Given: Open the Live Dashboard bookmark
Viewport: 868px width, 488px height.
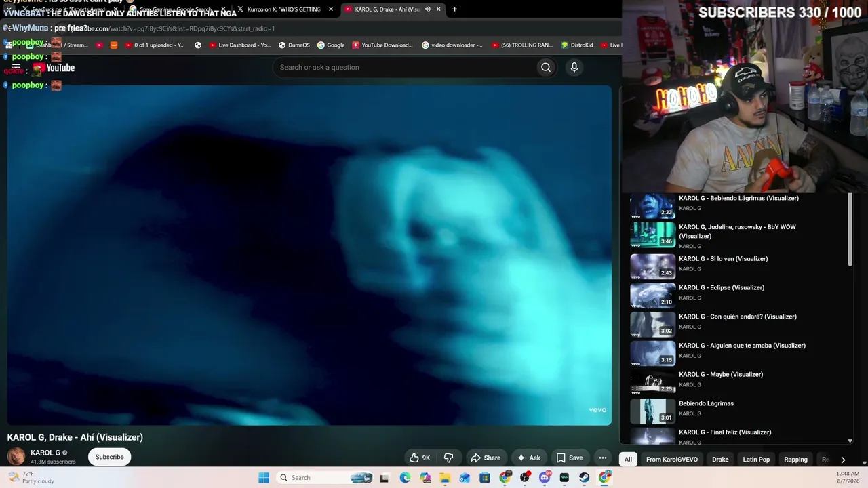Looking at the screenshot, I should pos(240,45).
